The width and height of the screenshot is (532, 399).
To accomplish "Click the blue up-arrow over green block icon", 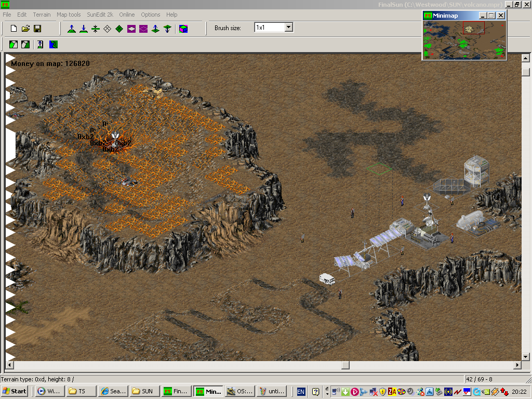I will tap(41, 45).
